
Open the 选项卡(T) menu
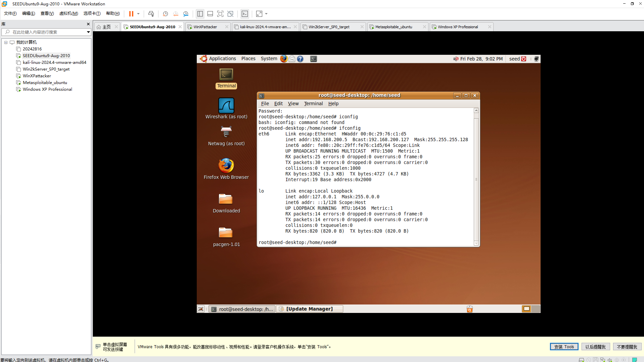[92, 13]
